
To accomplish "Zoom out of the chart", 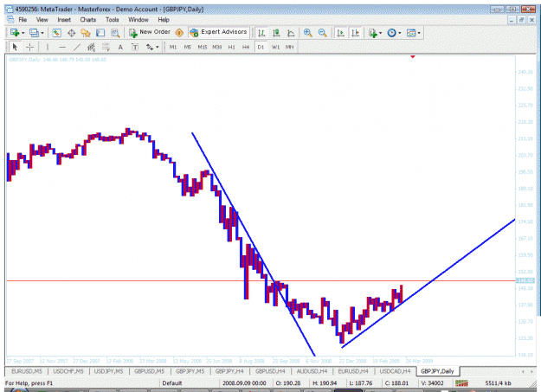I will tap(323, 33).
